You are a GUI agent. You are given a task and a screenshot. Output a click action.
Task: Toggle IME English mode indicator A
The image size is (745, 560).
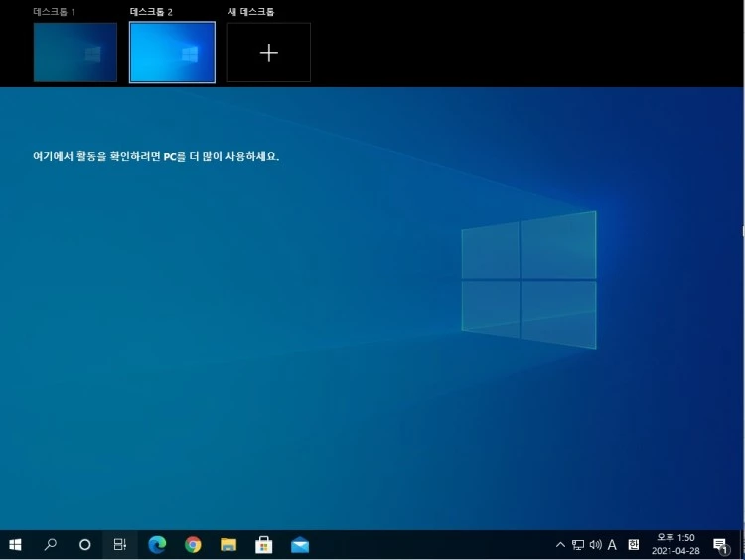[x=612, y=545]
